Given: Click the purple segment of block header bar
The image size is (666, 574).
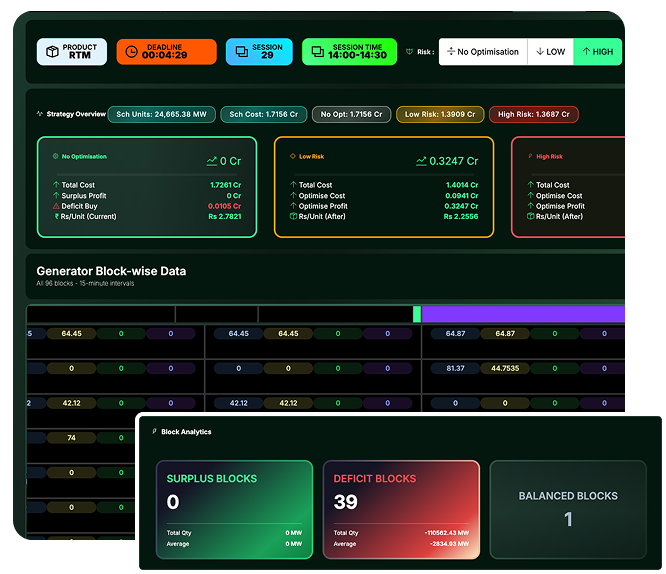Looking at the screenshot, I should (523, 314).
